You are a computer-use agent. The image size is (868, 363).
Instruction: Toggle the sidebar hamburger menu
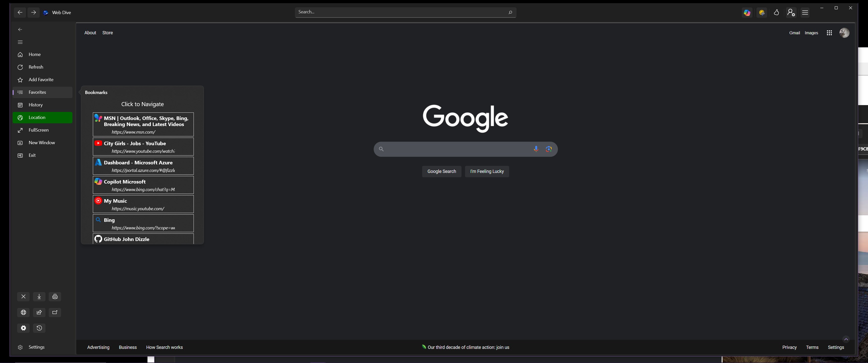click(x=20, y=42)
